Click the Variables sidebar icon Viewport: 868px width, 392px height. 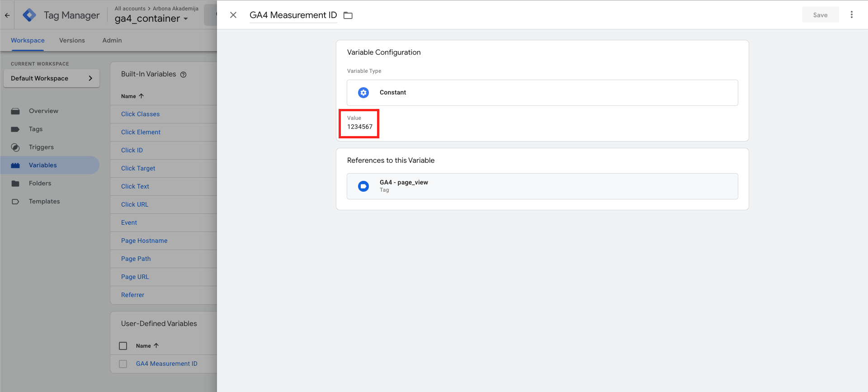click(15, 165)
